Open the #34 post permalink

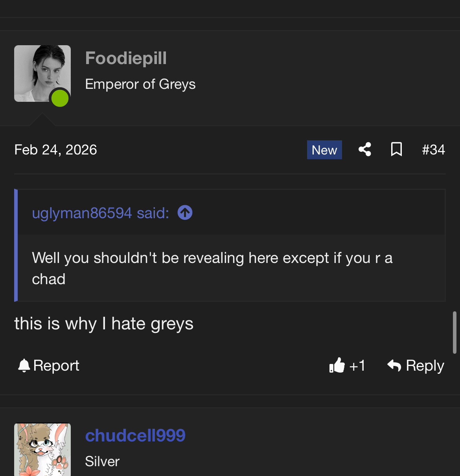point(433,150)
